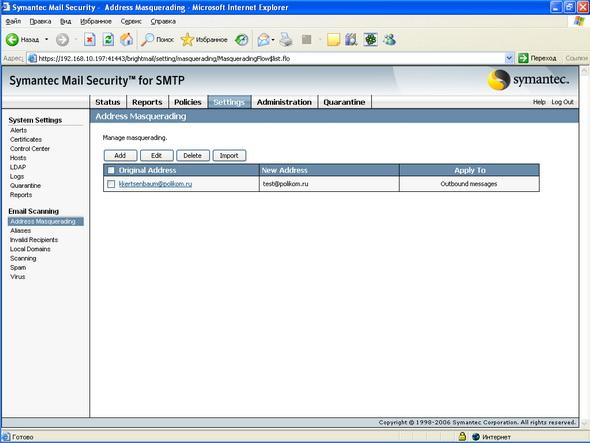Click the dark gear toolbar icon

point(371,40)
